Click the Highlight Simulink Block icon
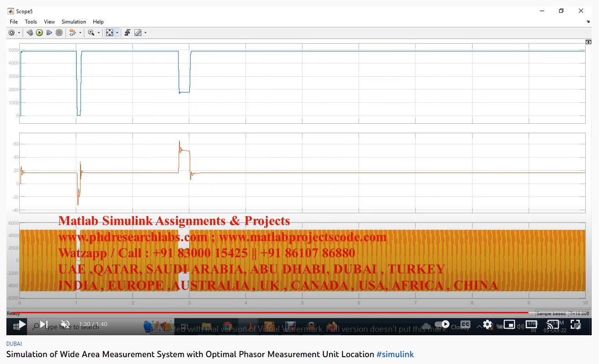Screen dimensions: 599x364 click(x=72, y=33)
